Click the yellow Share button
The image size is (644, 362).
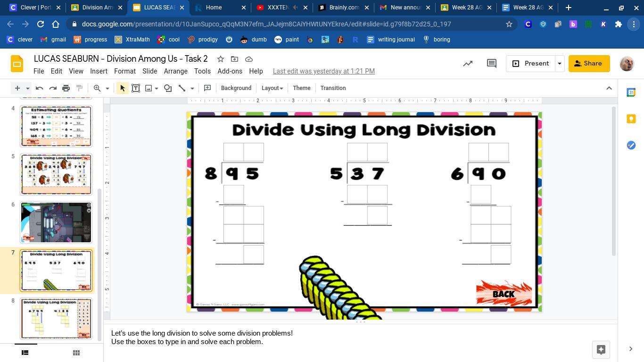click(589, 64)
